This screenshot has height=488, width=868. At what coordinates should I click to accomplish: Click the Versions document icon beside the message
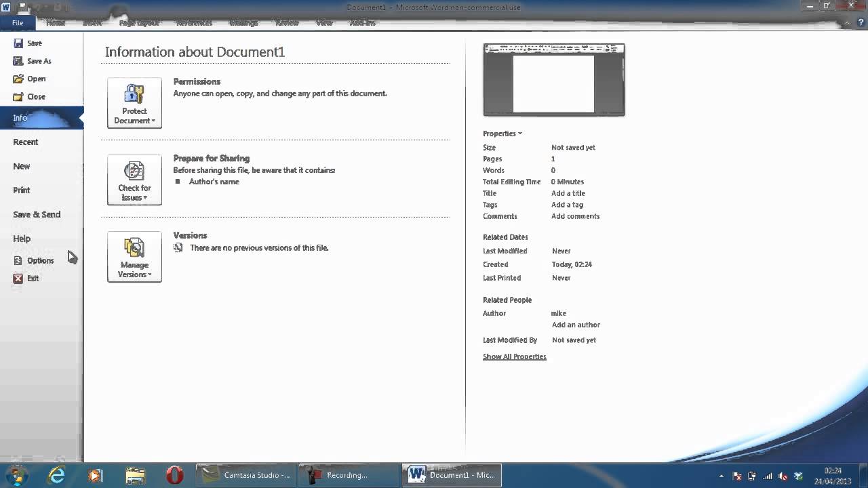coord(178,248)
